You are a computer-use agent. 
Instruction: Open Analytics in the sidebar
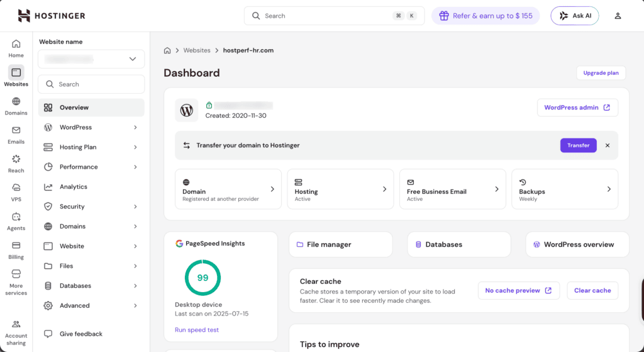tap(91, 186)
